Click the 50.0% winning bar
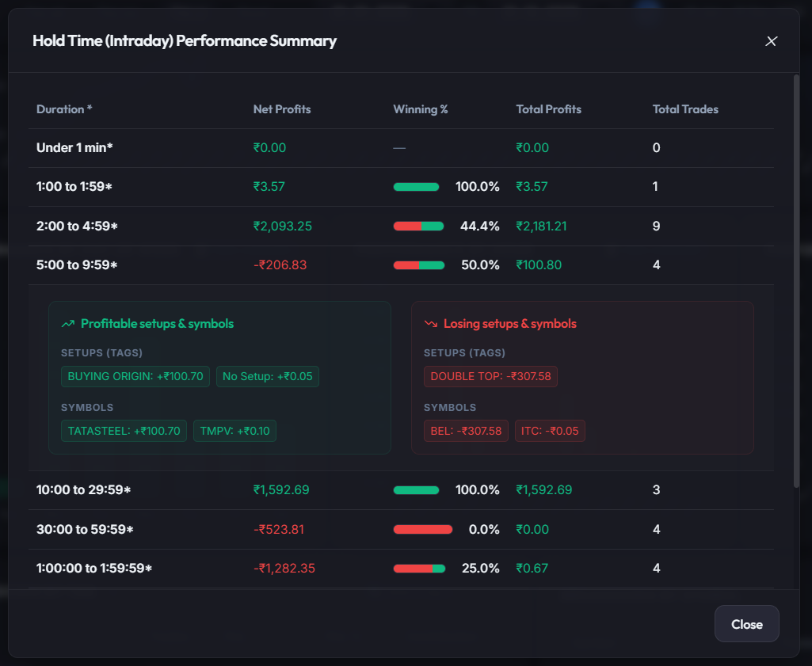Image resolution: width=812 pixels, height=666 pixels. (x=419, y=265)
